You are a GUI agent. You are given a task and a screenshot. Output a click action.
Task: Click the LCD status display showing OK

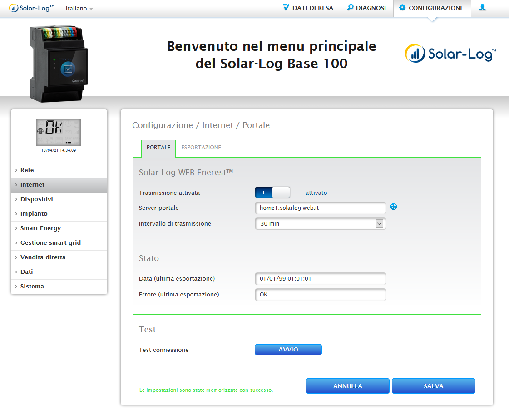(59, 132)
